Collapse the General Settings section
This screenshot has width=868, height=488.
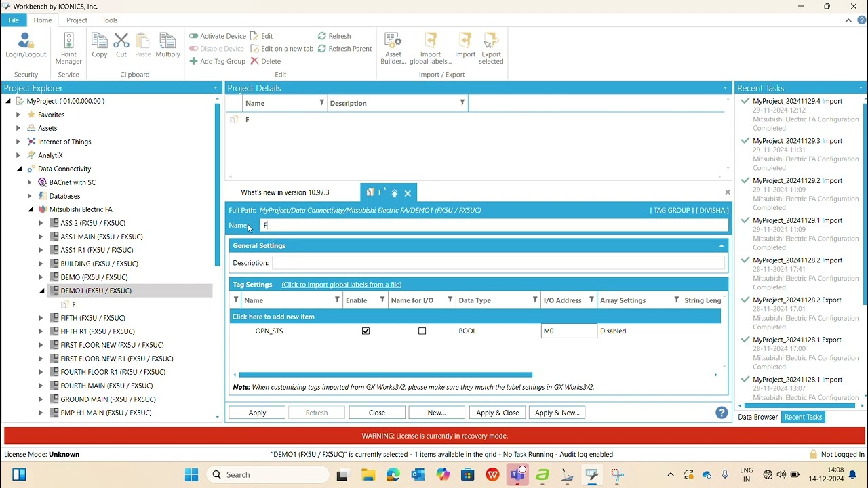(722, 246)
